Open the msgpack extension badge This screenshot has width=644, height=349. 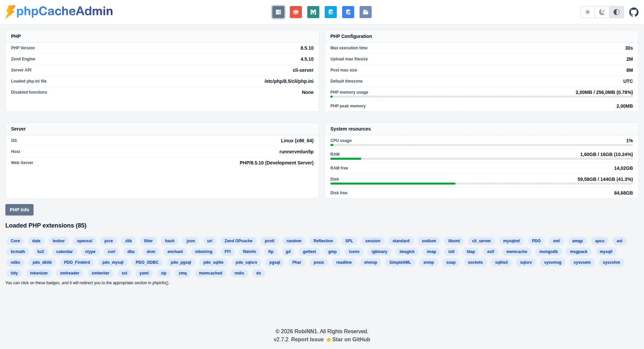(579, 252)
